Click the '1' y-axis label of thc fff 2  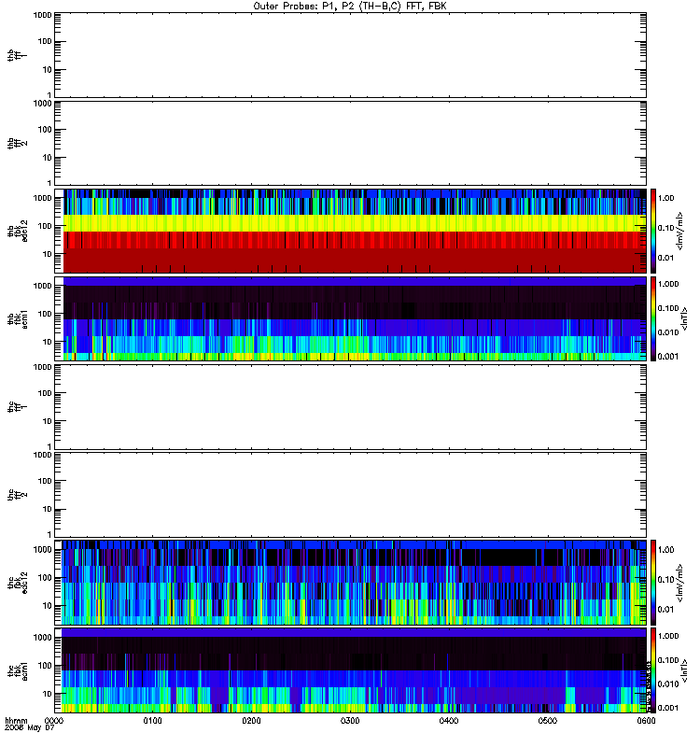point(49,534)
